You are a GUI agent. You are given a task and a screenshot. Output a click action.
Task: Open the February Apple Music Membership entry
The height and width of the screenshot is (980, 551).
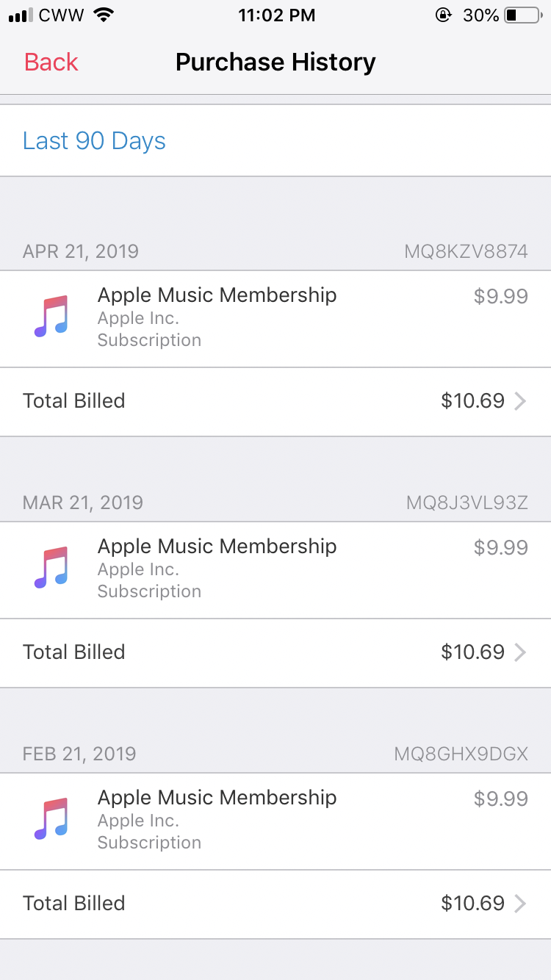(x=217, y=798)
